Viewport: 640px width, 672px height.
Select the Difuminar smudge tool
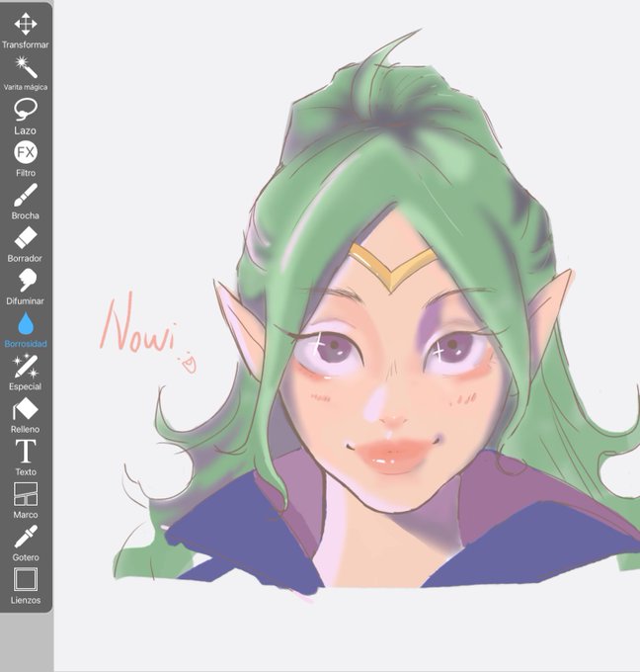coord(26,287)
